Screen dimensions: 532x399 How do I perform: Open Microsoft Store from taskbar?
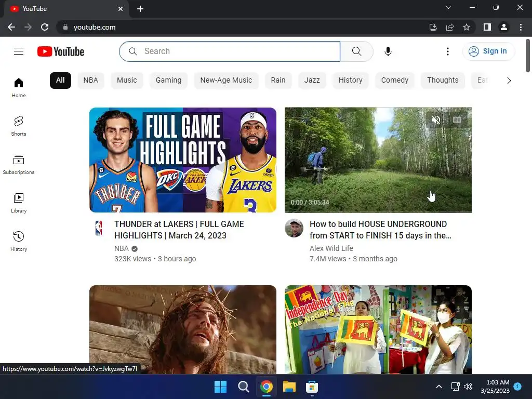click(x=312, y=387)
